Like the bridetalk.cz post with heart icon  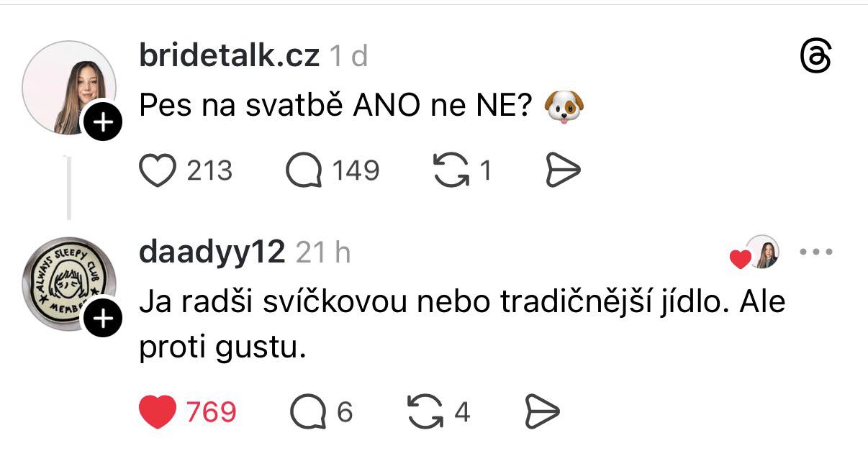[156, 171]
